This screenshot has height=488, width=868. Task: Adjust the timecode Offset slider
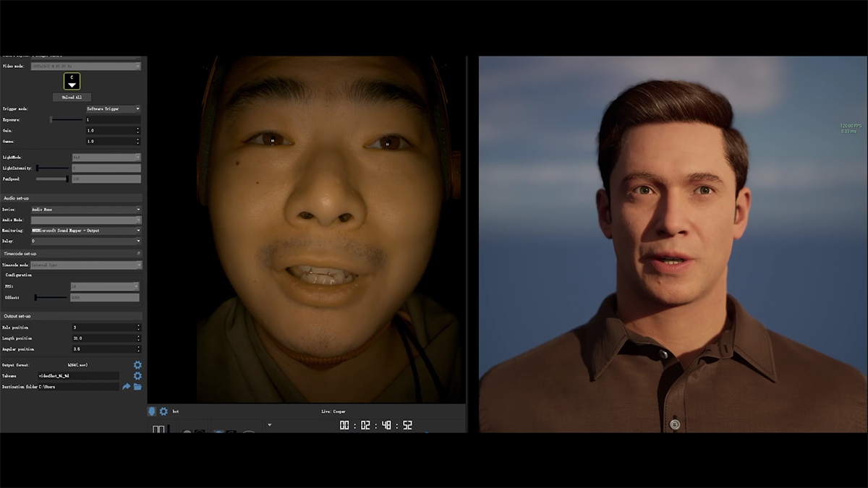click(x=51, y=297)
